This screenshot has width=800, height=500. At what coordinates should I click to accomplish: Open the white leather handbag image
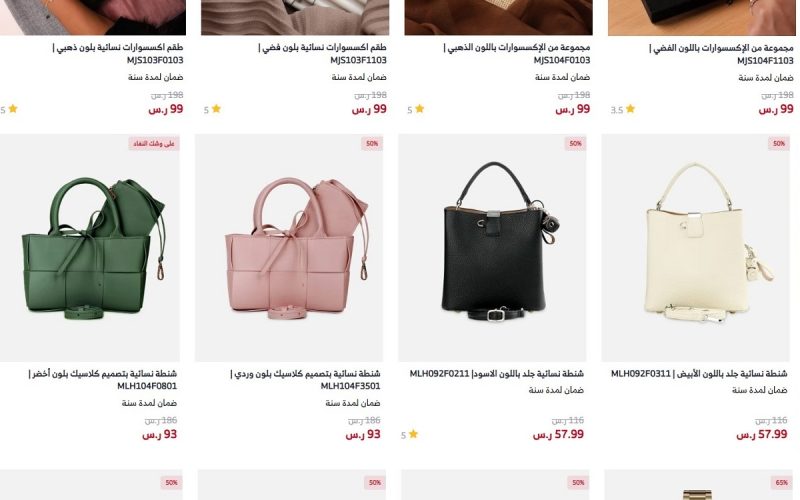coord(695,247)
